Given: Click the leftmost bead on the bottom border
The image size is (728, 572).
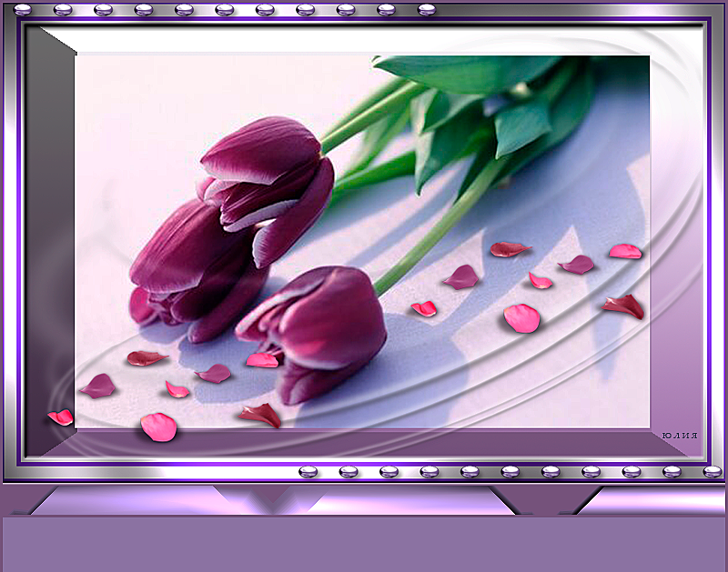Looking at the screenshot, I should point(308,471).
